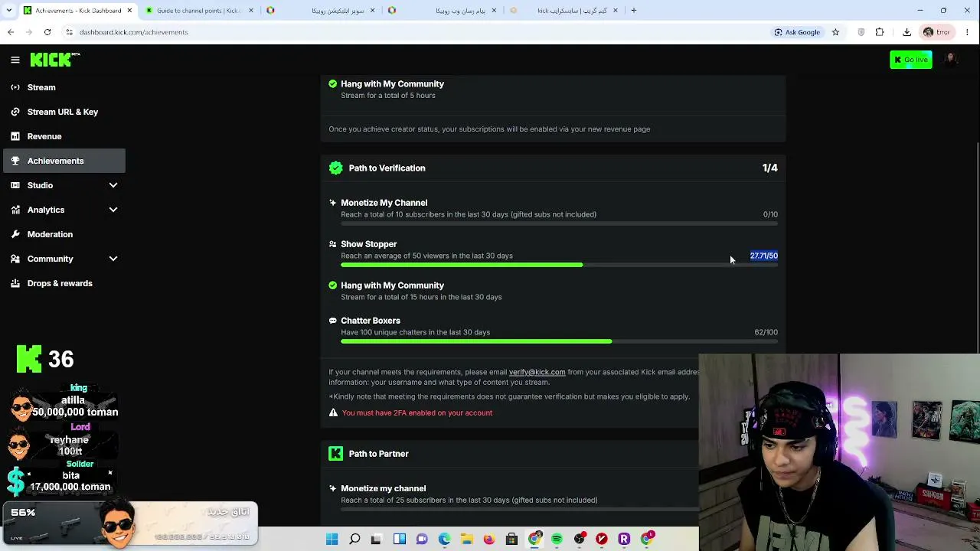Open OBS Studio from the taskbar
980x551 pixels.
click(x=580, y=540)
